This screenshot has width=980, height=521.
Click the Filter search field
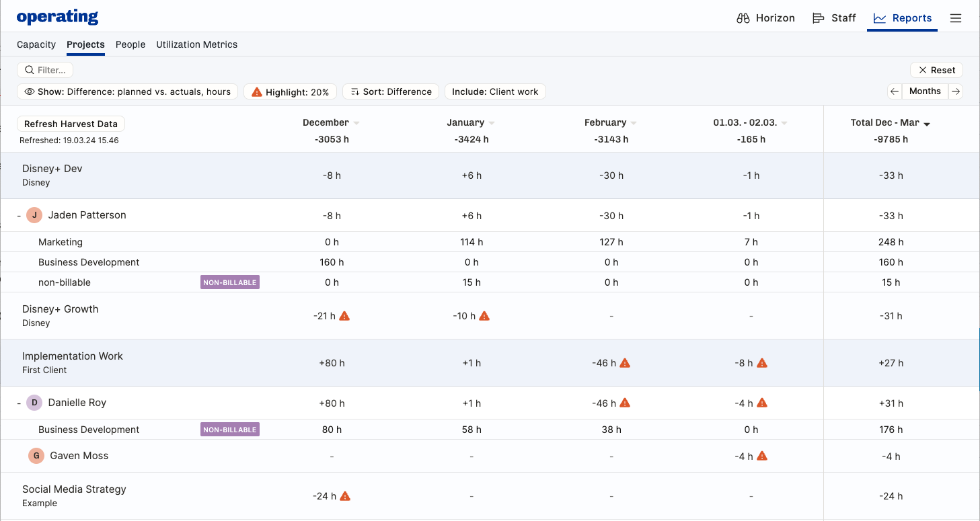(45, 70)
